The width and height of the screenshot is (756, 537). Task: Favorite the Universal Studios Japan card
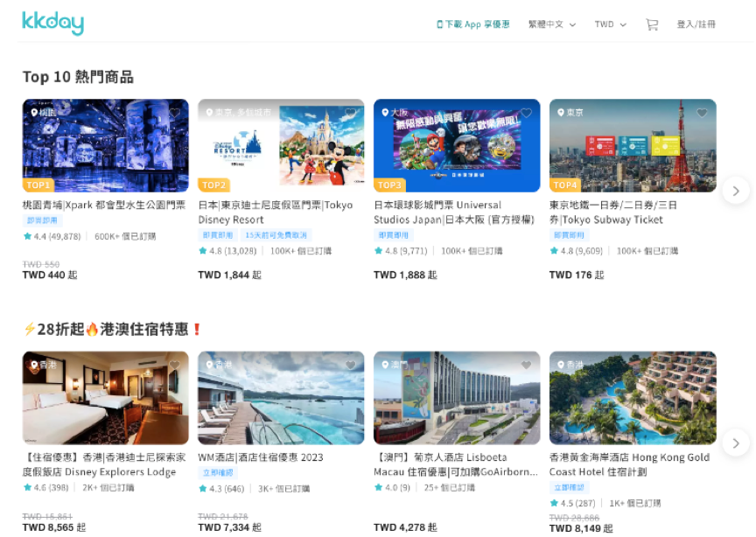[526, 113]
